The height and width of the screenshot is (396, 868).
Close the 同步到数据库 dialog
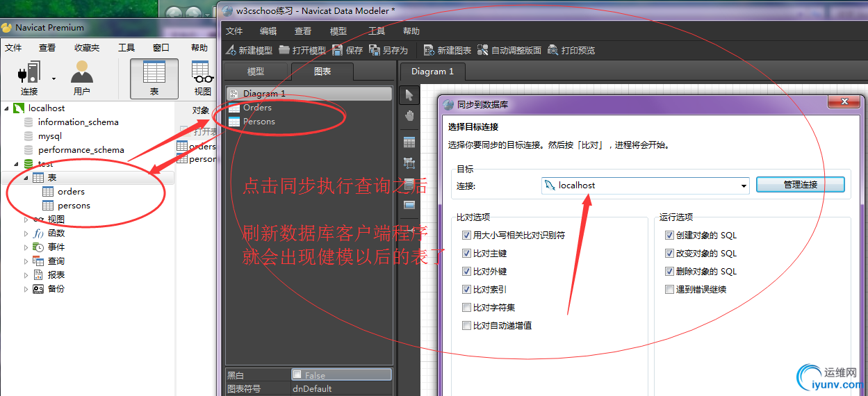coord(844,102)
